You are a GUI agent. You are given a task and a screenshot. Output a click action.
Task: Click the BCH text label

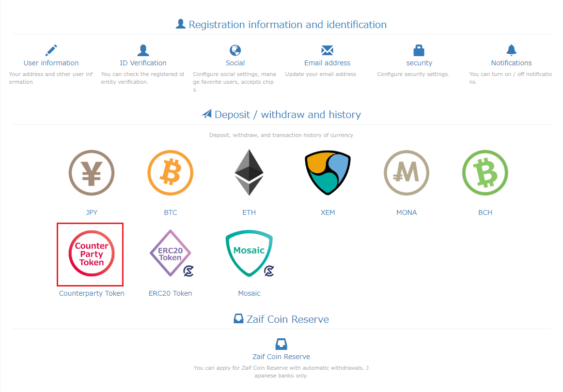[485, 212]
